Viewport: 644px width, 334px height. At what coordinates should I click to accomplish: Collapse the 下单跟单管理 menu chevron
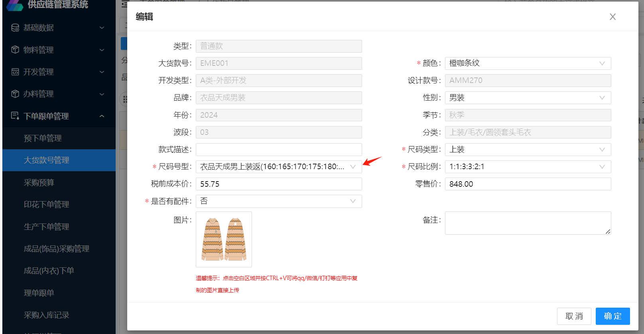(102, 116)
